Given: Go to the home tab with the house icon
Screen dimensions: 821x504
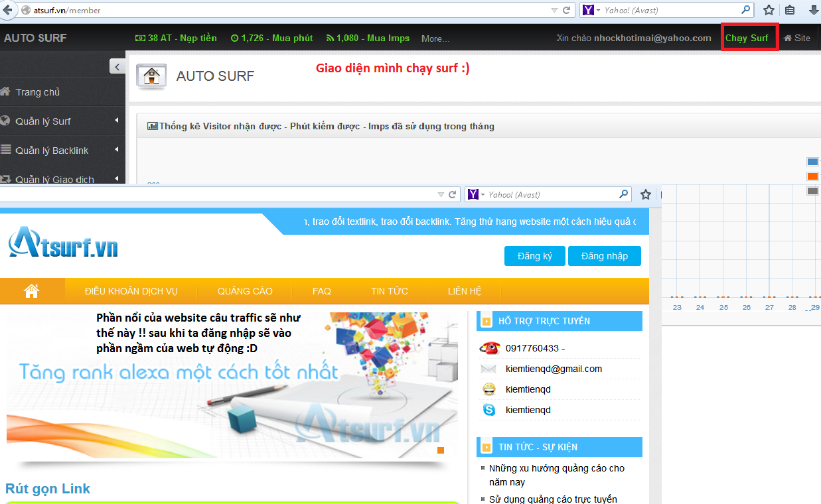Looking at the screenshot, I should coord(31,290).
